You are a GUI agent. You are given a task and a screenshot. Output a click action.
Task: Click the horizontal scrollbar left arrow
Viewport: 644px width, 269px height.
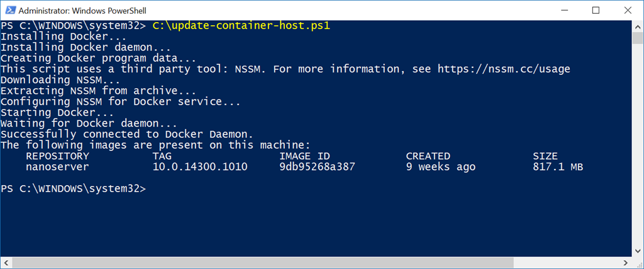(5, 263)
